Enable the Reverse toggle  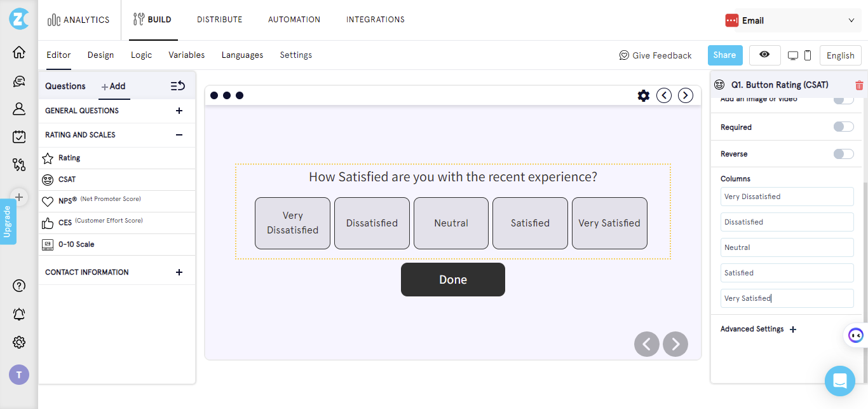point(843,153)
